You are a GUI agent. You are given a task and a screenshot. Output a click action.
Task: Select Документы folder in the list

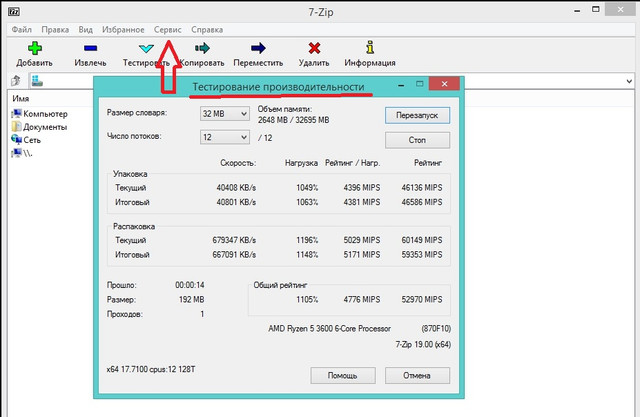39,127
